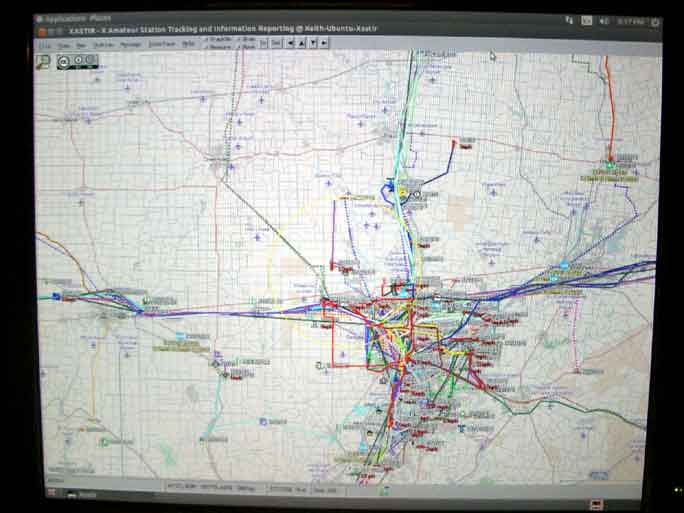
Task: Open the mail indicator in the top panel
Action: point(588,20)
